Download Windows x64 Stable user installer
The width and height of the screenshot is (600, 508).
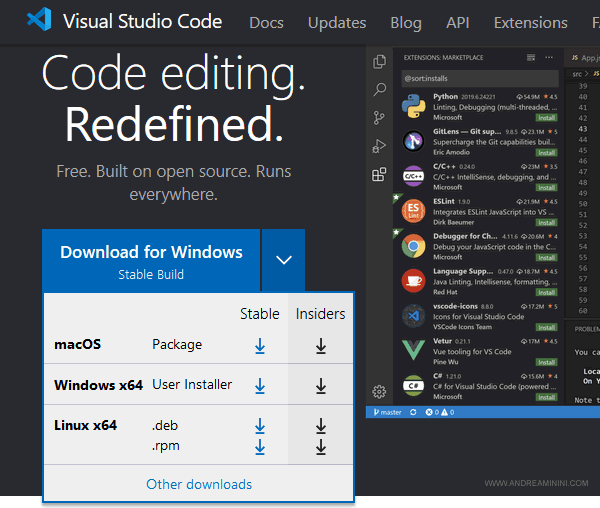(260, 386)
